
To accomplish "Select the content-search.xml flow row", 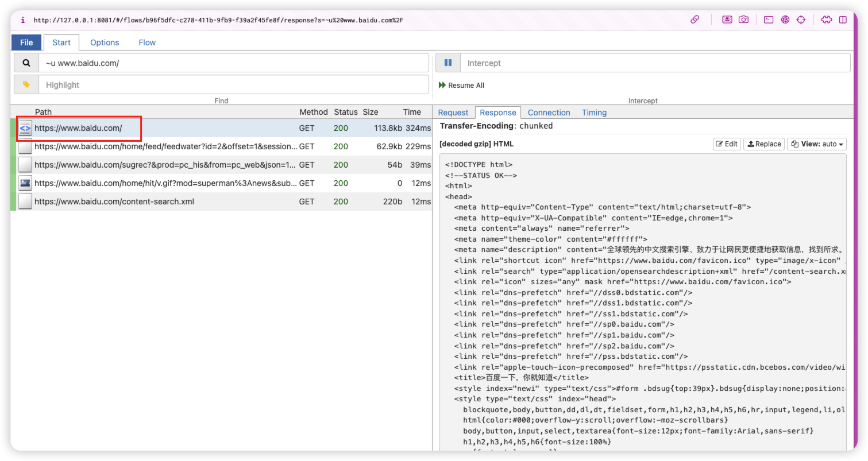I will [x=221, y=202].
